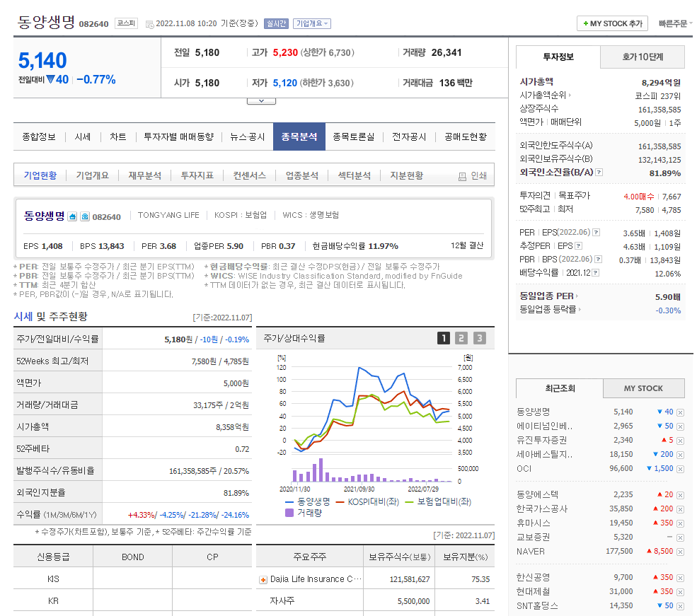Click the 동양생명 blue legend swatch
This screenshot has height=616, width=697.
pyautogui.click(x=289, y=502)
